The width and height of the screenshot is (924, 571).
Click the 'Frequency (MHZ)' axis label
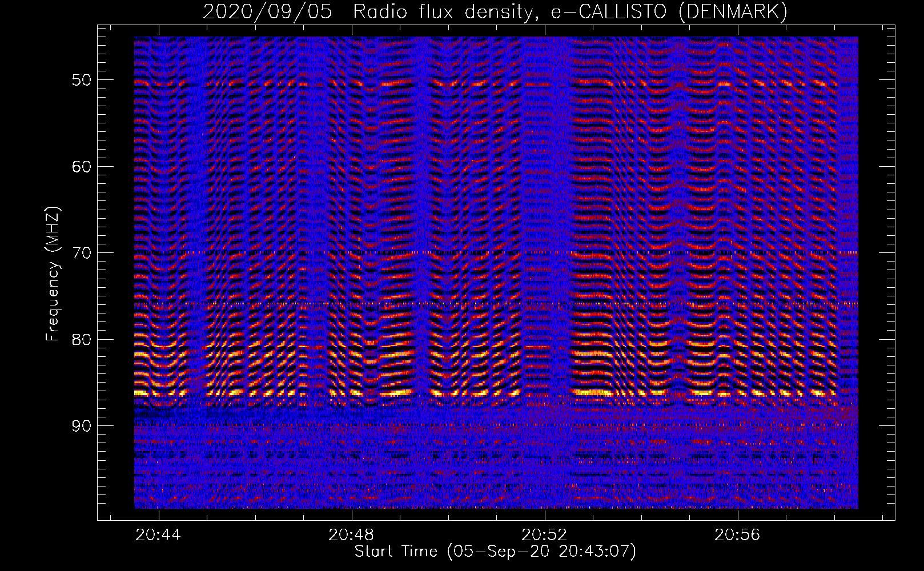pos(53,274)
